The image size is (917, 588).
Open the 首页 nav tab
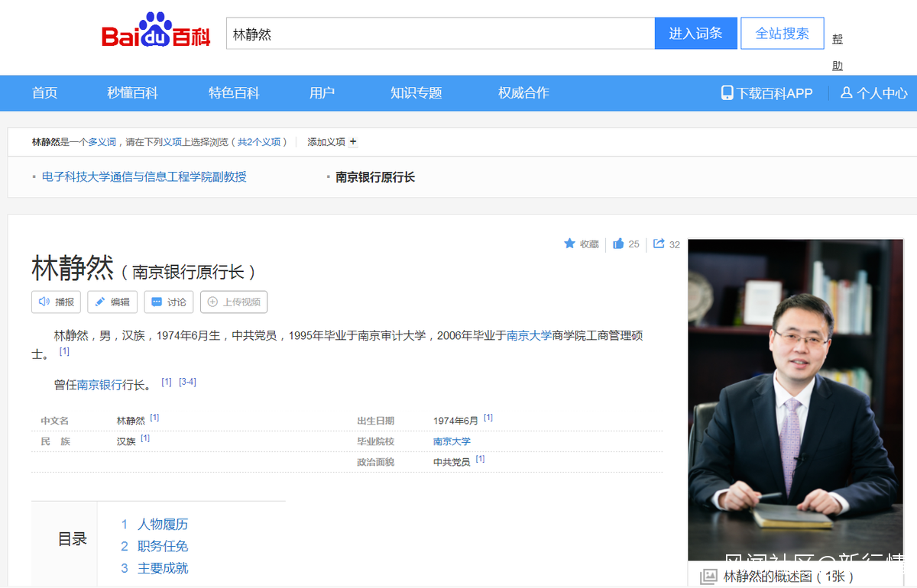click(x=44, y=92)
